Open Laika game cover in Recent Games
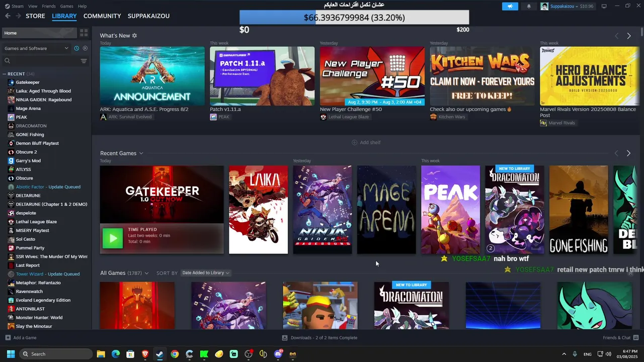 tap(258, 210)
